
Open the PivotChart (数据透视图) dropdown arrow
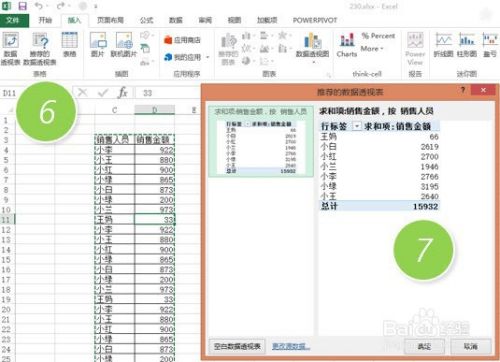pos(313,62)
